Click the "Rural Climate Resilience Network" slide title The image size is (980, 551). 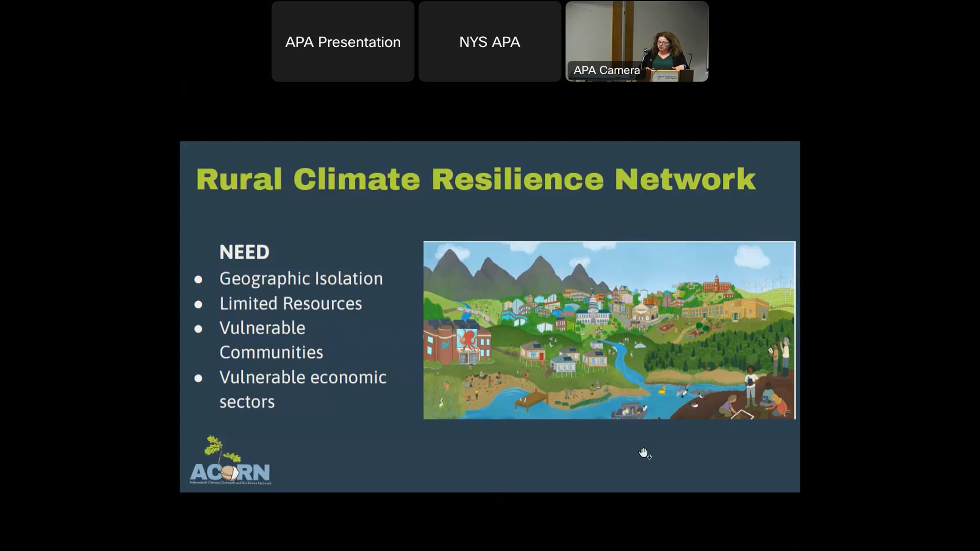click(x=476, y=179)
